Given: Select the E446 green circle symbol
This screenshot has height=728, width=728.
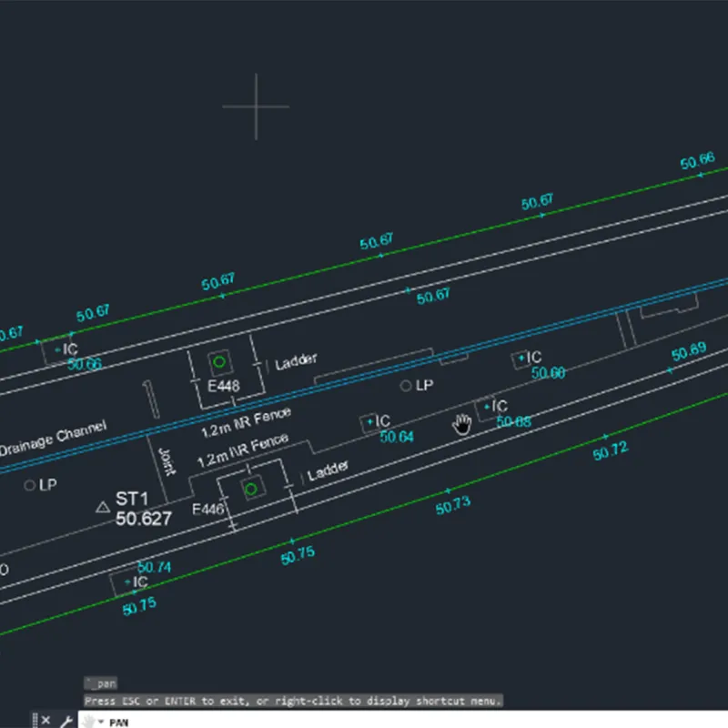Looking at the screenshot, I should coord(251,489).
